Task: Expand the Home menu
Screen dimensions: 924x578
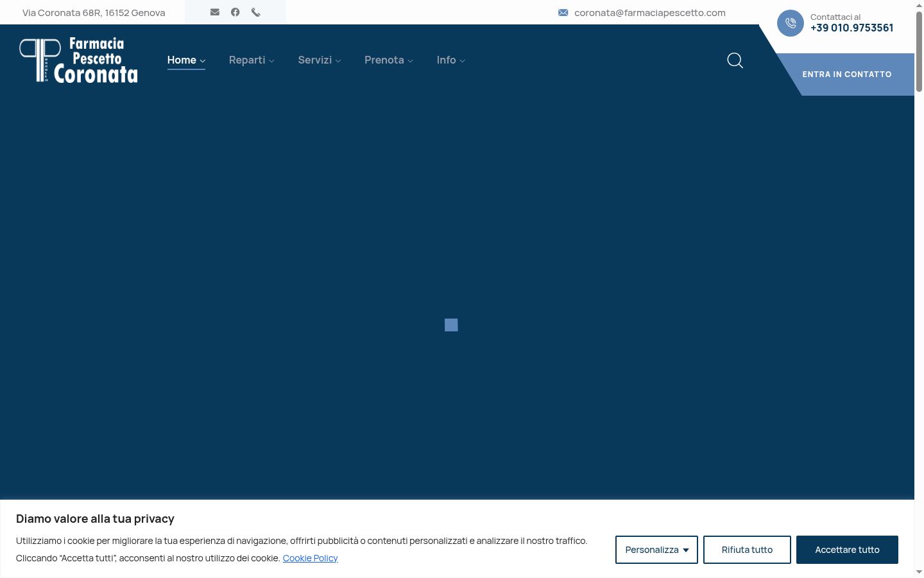Action: pyautogui.click(x=186, y=60)
